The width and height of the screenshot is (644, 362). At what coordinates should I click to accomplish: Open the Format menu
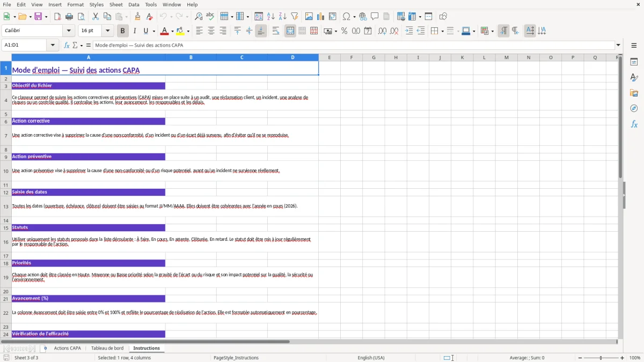(75, 4)
